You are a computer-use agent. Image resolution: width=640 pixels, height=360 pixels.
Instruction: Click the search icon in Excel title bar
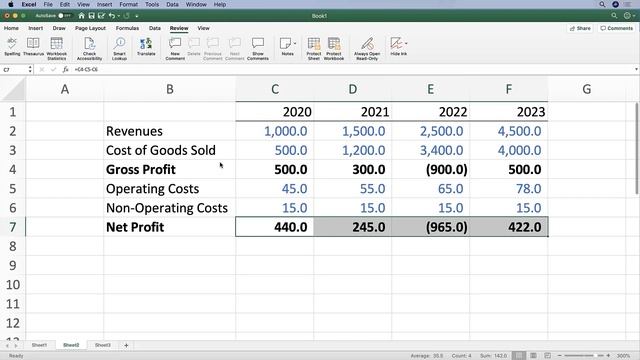point(614,16)
